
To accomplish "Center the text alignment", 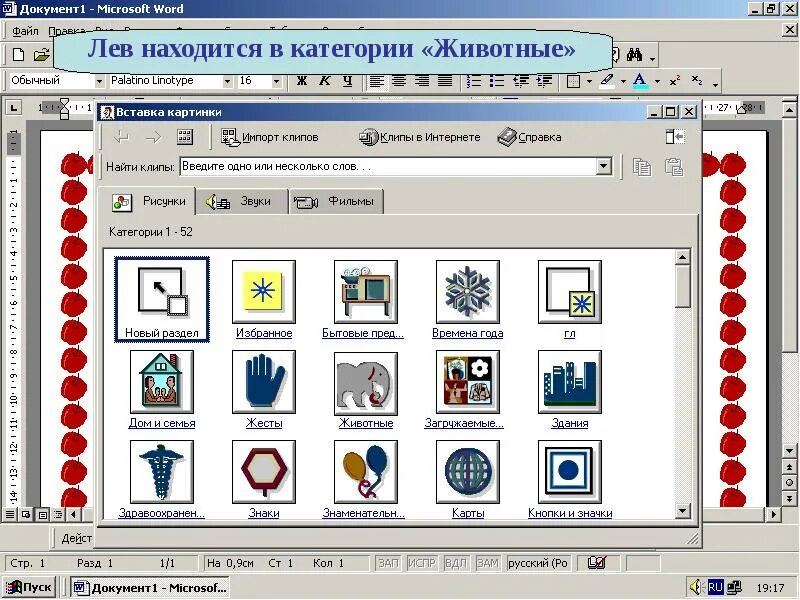I will click(399, 81).
